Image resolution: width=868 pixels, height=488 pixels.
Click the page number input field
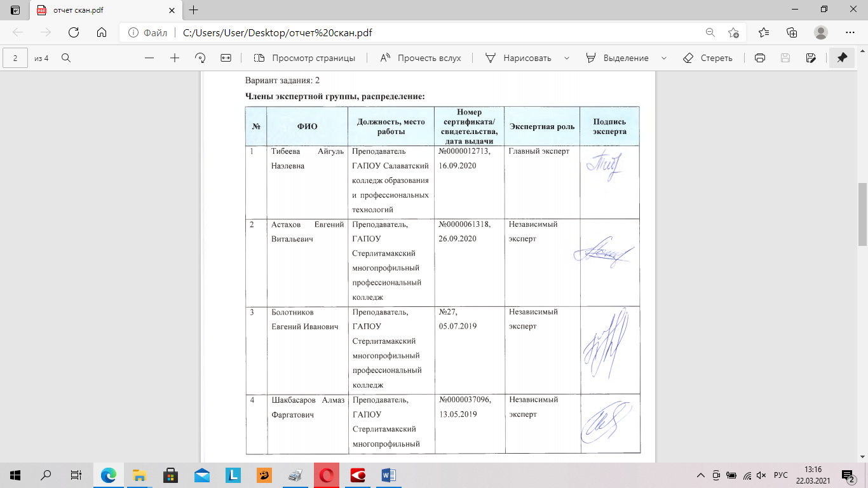click(15, 58)
